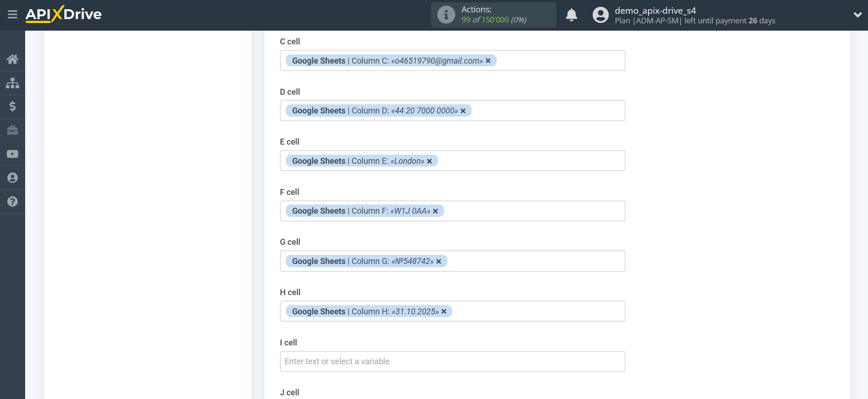Open variable selection in the I cell field

(x=452, y=361)
